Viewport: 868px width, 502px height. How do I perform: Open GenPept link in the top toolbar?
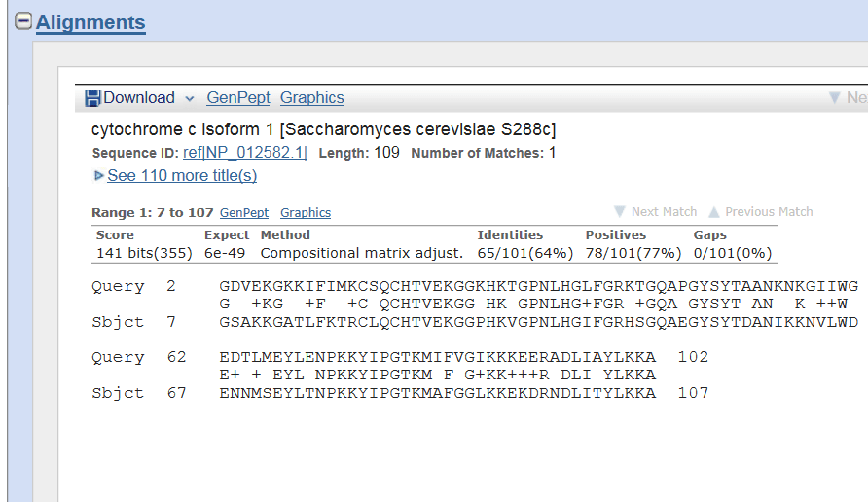pyautogui.click(x=237, y=98)
